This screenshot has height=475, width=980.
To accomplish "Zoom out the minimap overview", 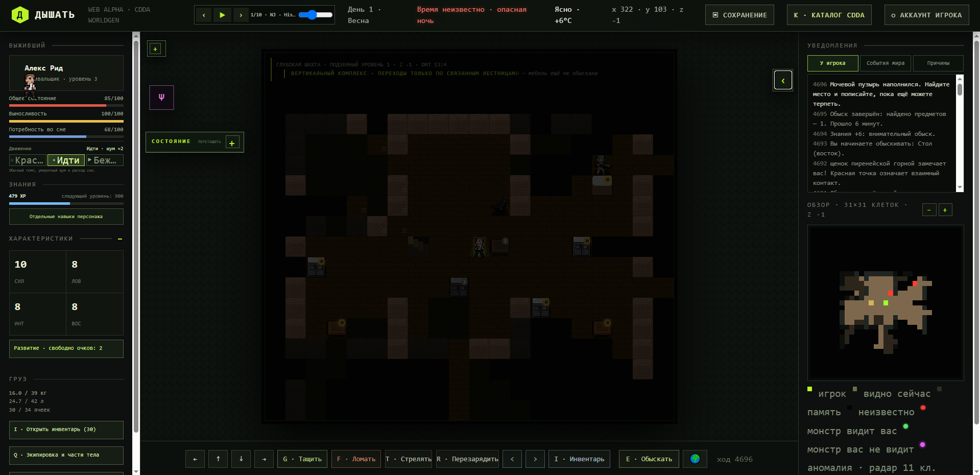I will 929,210.
